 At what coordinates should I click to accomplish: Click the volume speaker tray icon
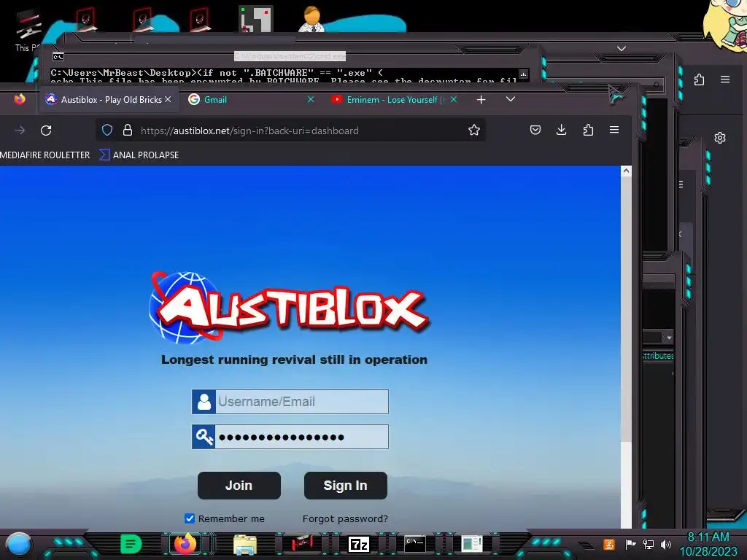pos(666,544)
